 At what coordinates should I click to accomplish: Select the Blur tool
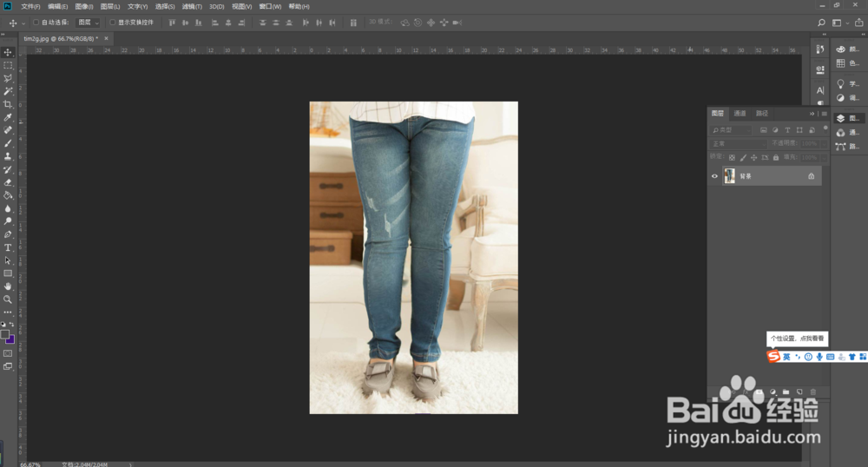click(8, 208)
